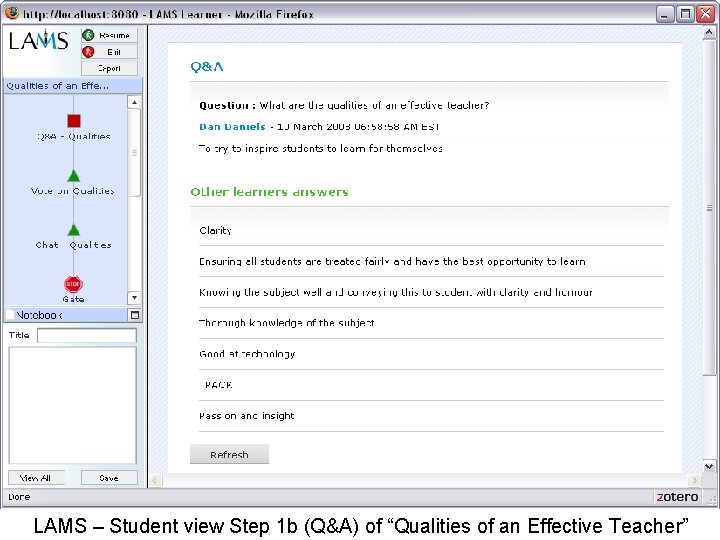Click the View All button
Image resolution: width=720 pixels, height=540 pixels.
click(36, 478)
